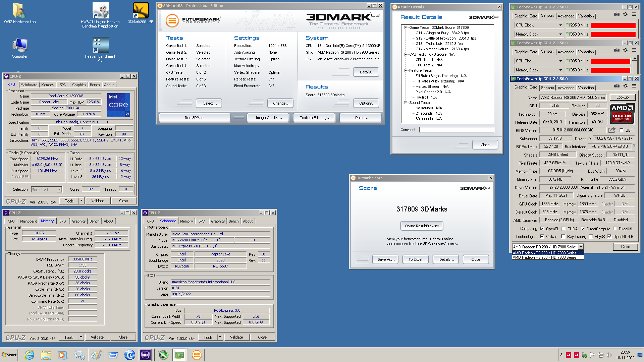Click the Bus Interface question mark icon
The width and height of the screenshot is (644, 362).
click(x=634, y=146)
